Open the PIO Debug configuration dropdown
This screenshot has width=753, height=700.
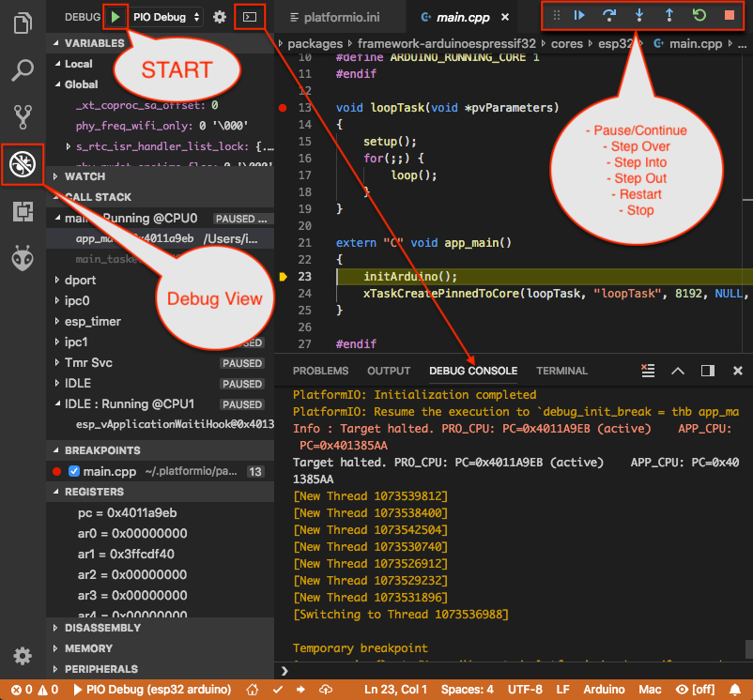(x=165, y=16)
